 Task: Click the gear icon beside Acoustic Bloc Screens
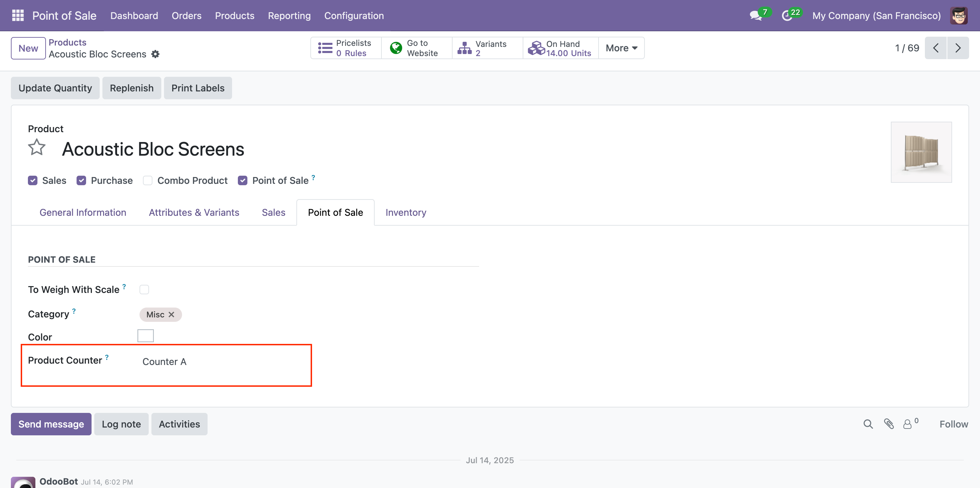[155, 54]
